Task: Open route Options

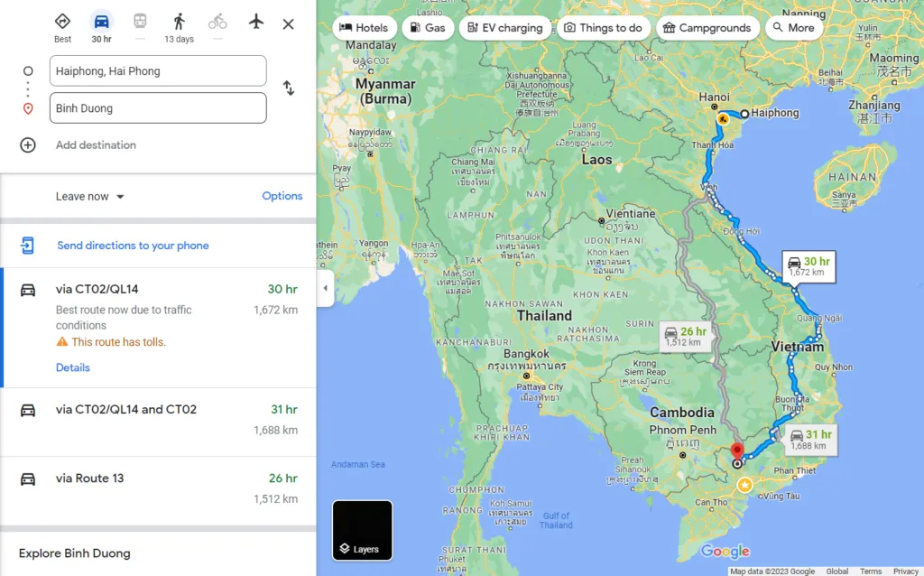Action: (x=282, y=196)
